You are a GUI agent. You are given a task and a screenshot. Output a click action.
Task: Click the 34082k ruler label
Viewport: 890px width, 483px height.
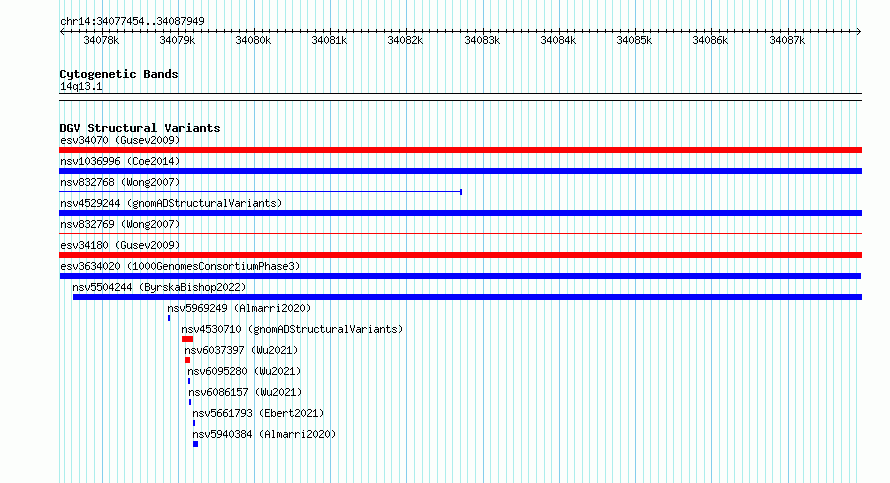pos(405,40)
